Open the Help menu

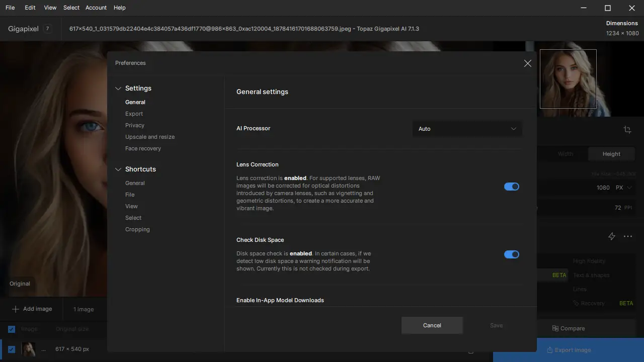click(x=120, y=8)
